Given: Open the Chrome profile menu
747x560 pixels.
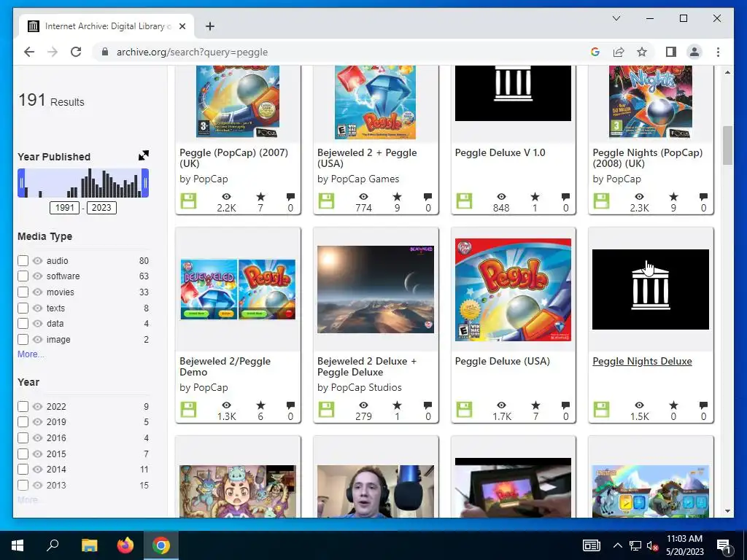Looking at the screenshot, I should click(694, 52).
